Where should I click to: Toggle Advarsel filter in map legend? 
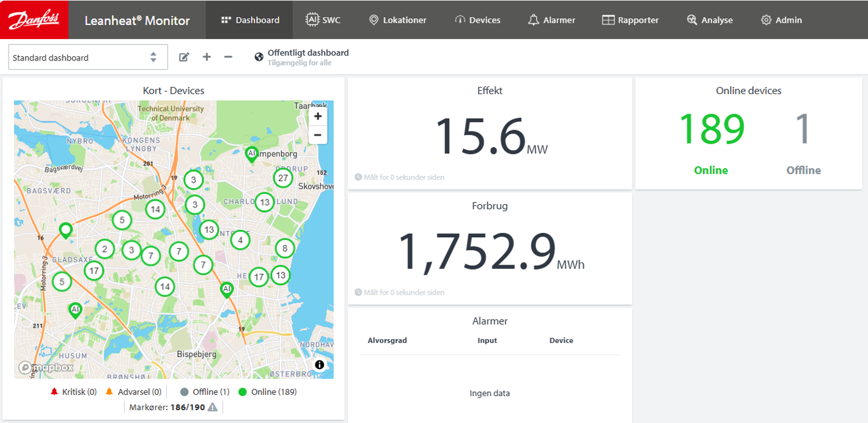[133, 392]
